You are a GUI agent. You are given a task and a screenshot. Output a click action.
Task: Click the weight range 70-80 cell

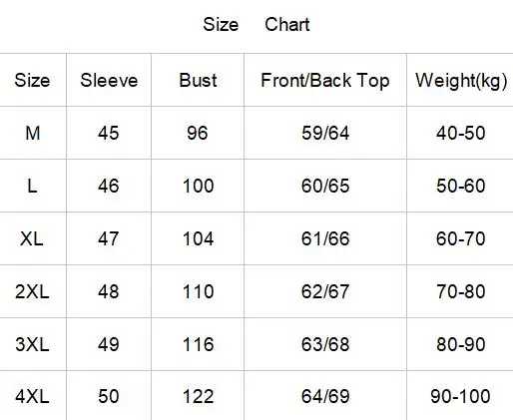click(x=461, y=291)
